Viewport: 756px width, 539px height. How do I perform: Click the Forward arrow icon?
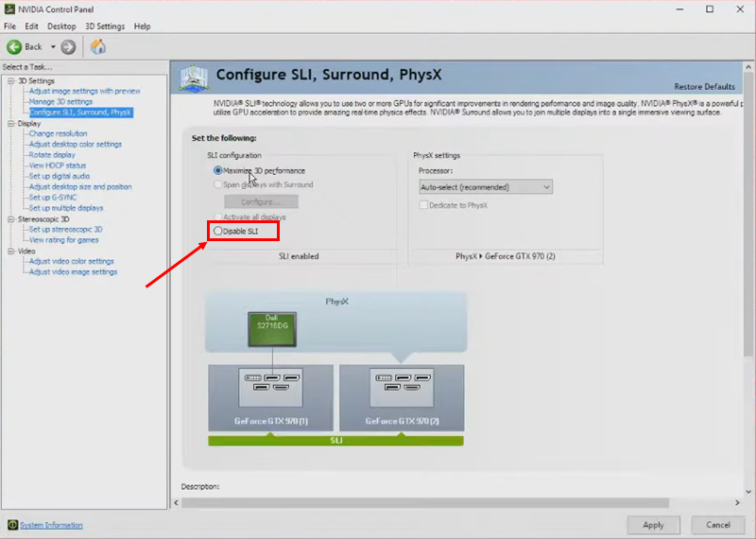(68, 46)
